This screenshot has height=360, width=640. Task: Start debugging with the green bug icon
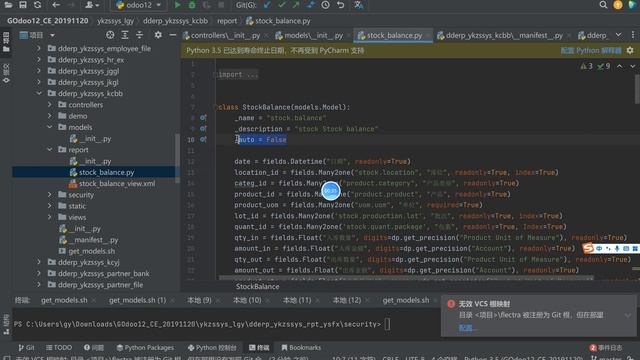pyautogui.click(x=192, y=5)
